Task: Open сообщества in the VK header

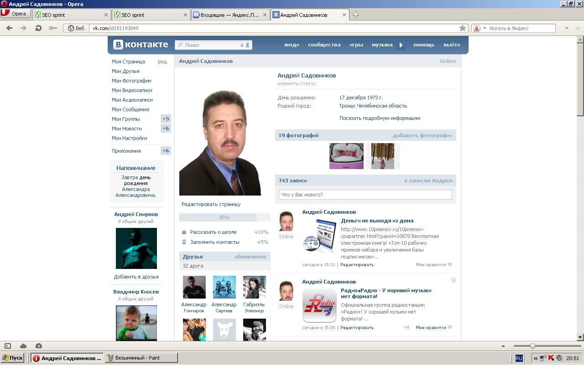Action: [324, 45]
